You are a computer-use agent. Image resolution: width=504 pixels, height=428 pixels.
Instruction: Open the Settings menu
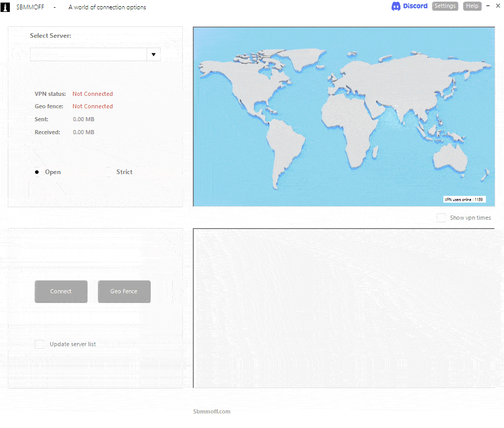[x=444, y=6]
